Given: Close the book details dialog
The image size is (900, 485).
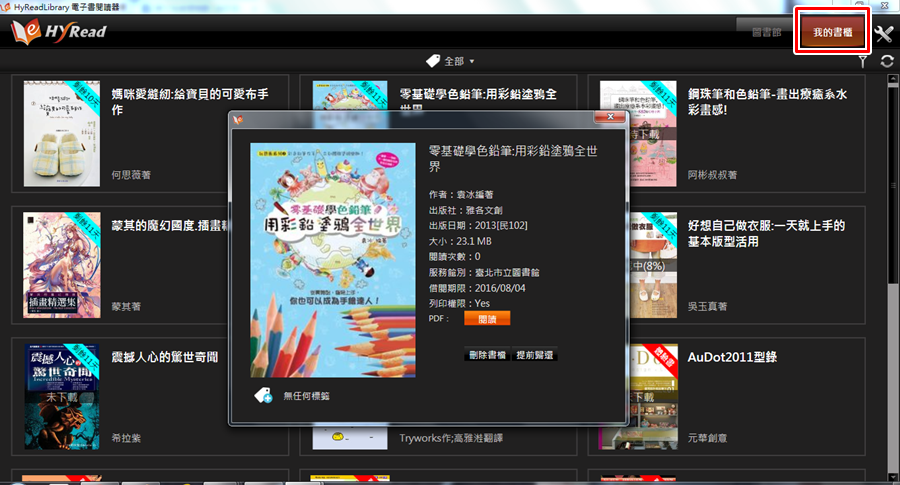Looking at the screenshot, I should click(609, 118).
